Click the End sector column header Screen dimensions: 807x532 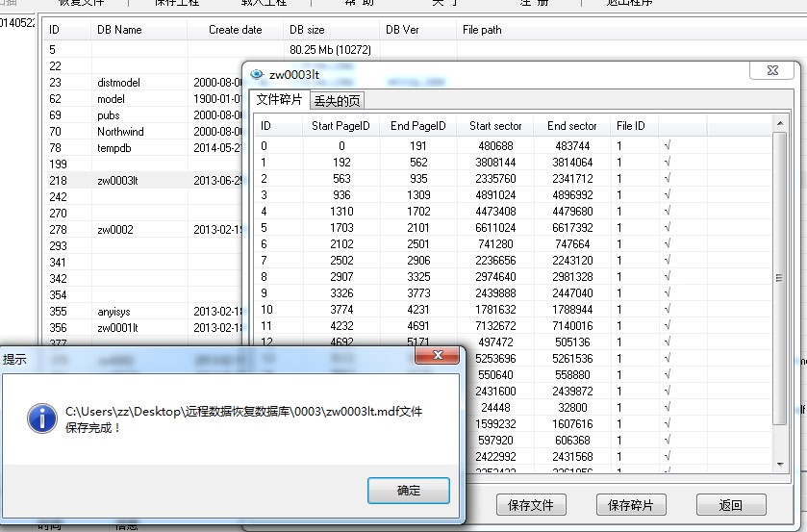click(x=571, y=126)
